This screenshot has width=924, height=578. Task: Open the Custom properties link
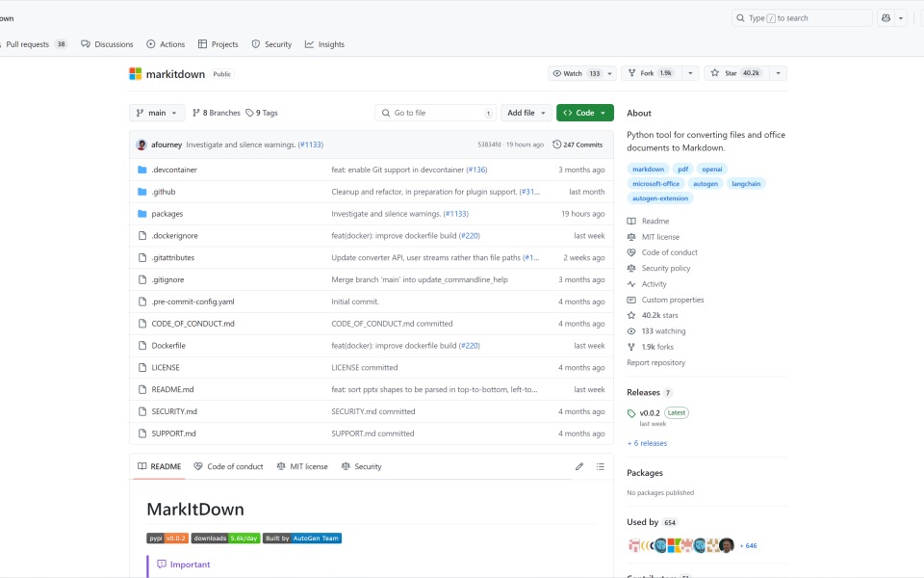point(666,301)
